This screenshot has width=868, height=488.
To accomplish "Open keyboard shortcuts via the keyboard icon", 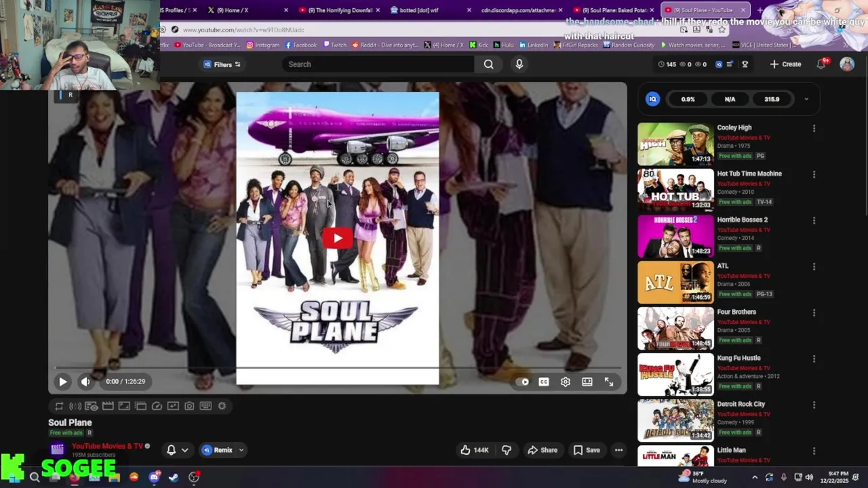I will click(205, 406).
